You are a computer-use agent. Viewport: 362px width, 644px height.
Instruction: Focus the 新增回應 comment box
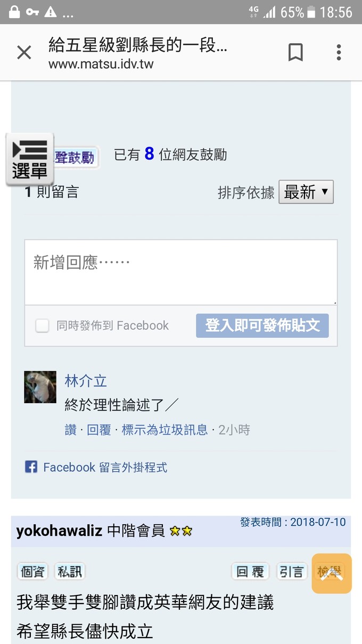pyautogui.click(x=181, y=272)
